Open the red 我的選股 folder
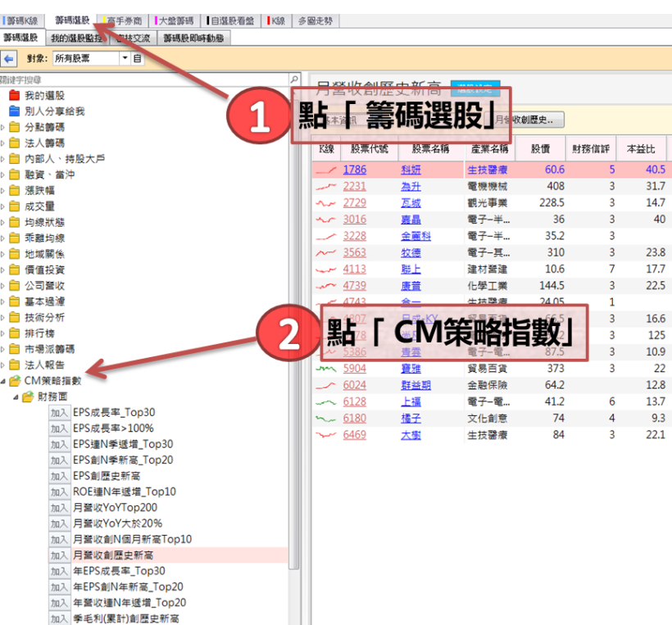 click(x=15, y=95)
